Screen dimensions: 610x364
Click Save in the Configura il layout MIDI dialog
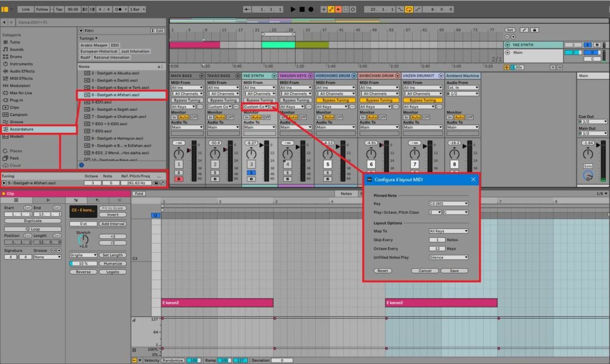click(455, 270)
